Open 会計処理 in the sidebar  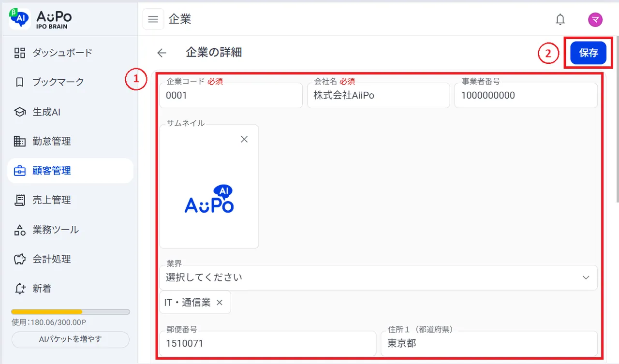(70, 259)
